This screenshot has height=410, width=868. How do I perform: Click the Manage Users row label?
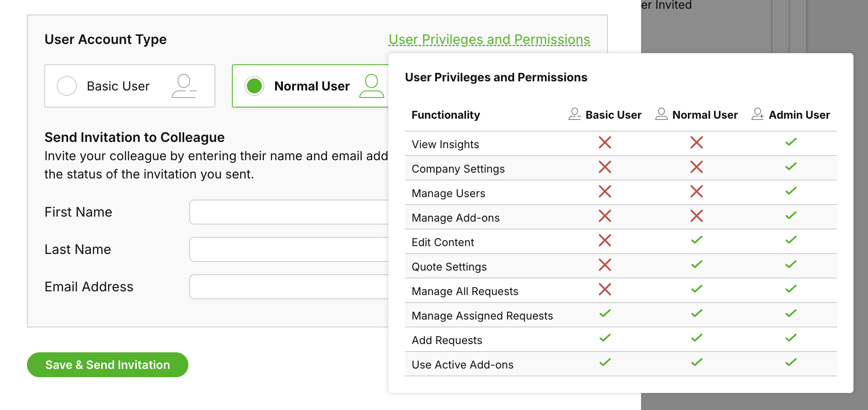pyautogui.click(x=449, y=193)
